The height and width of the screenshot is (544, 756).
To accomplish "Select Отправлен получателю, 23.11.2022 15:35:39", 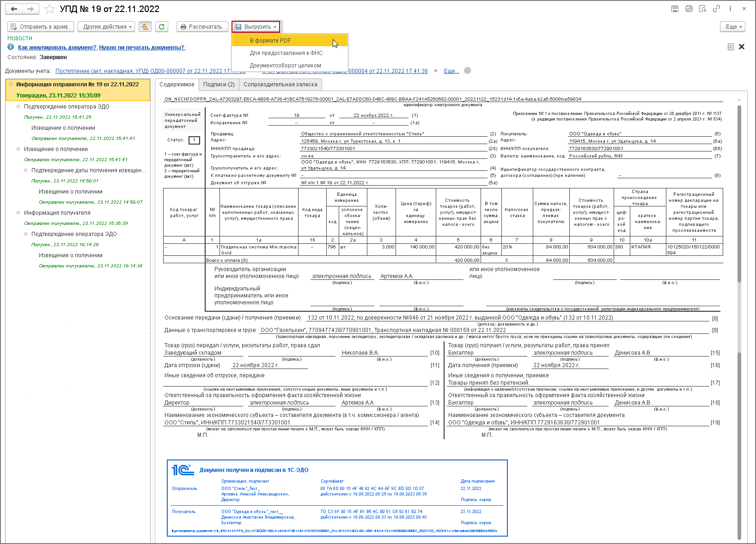I will [x=76, y=224].
